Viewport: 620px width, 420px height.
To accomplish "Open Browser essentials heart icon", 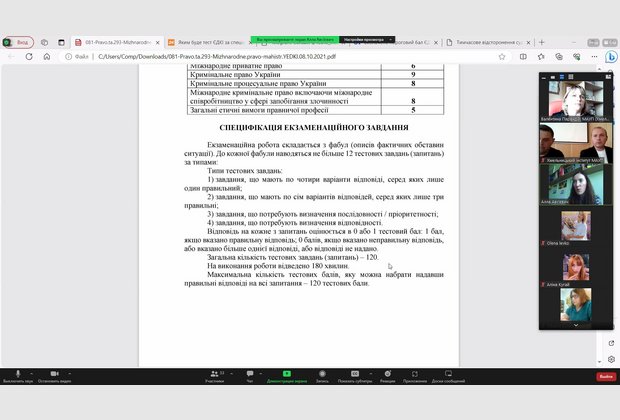I will click(577, 57).
